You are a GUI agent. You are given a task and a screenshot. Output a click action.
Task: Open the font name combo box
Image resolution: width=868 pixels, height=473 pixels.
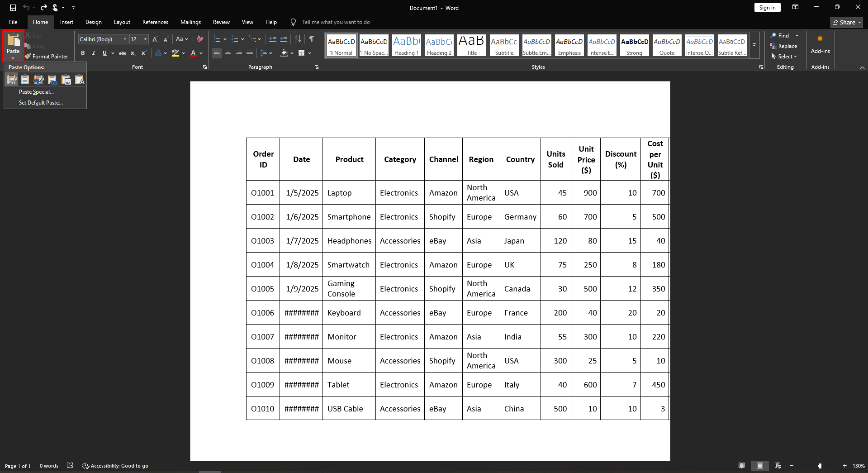pos(103,39)
